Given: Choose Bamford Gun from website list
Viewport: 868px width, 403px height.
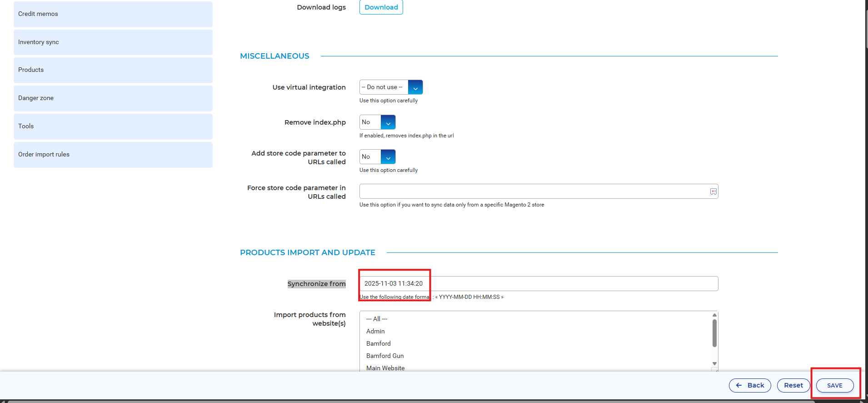Looking at the screenshot, I should 385,356.
